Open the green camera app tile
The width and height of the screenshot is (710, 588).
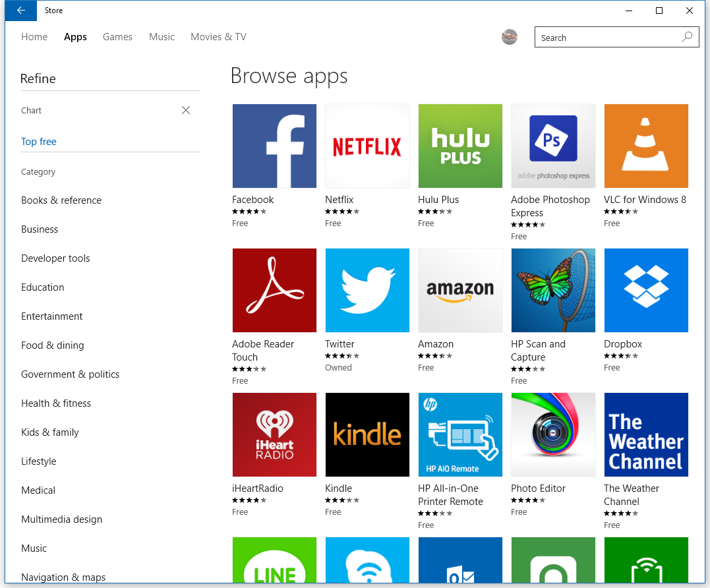click(x=553, y=560)
